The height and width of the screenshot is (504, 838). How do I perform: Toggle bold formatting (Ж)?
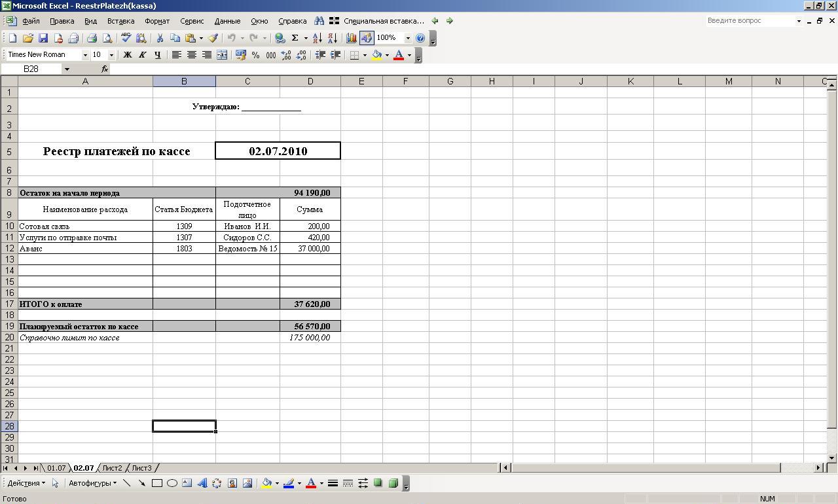coord(128,55)
